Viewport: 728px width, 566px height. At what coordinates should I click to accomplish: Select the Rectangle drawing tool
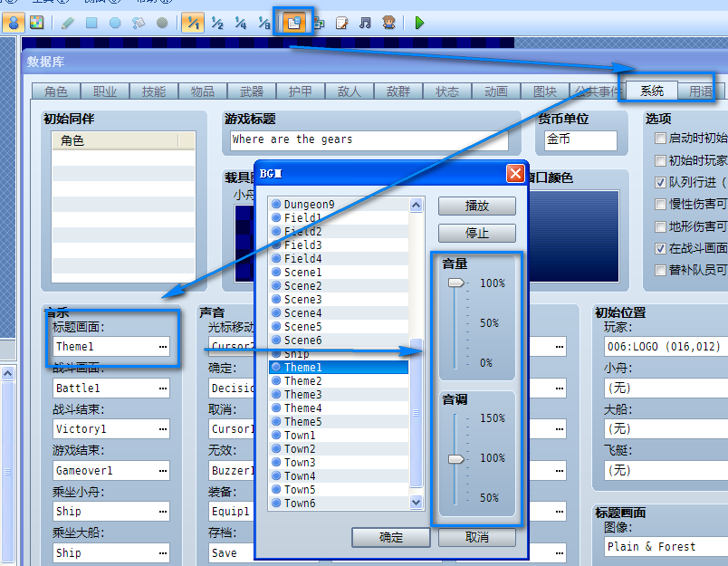91,23
